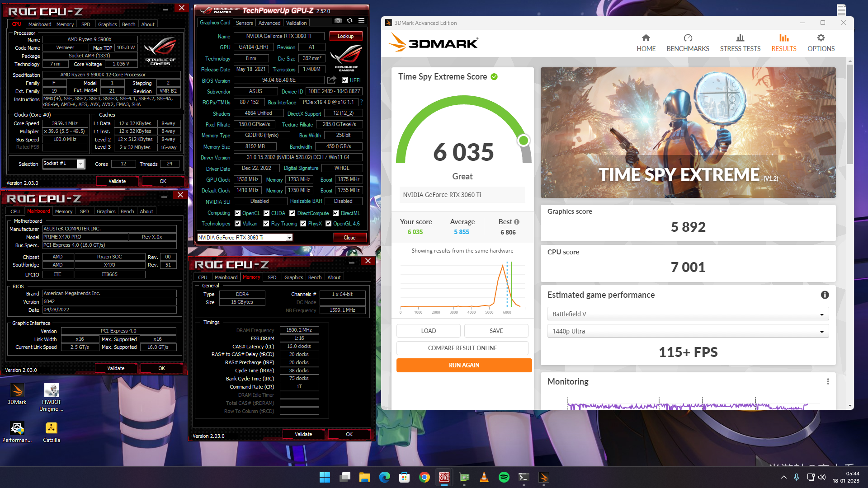Open VLC media player from taskbar
This screenshot has width=868, height=488.
(484, 477)
